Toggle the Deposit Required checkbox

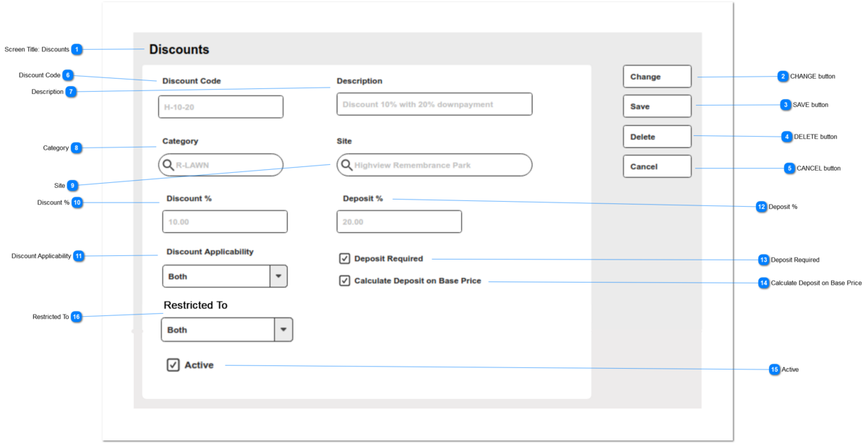(x=345, y=258)
